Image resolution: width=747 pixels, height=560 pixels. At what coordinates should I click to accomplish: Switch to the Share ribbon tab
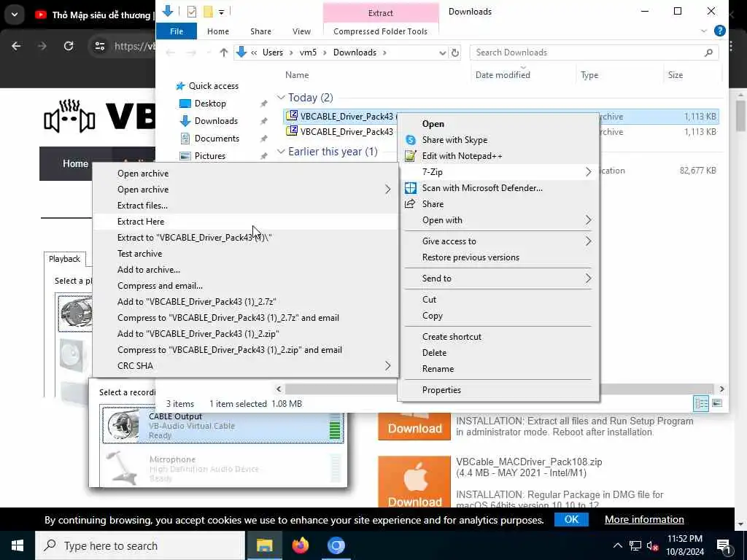[260, 31]
